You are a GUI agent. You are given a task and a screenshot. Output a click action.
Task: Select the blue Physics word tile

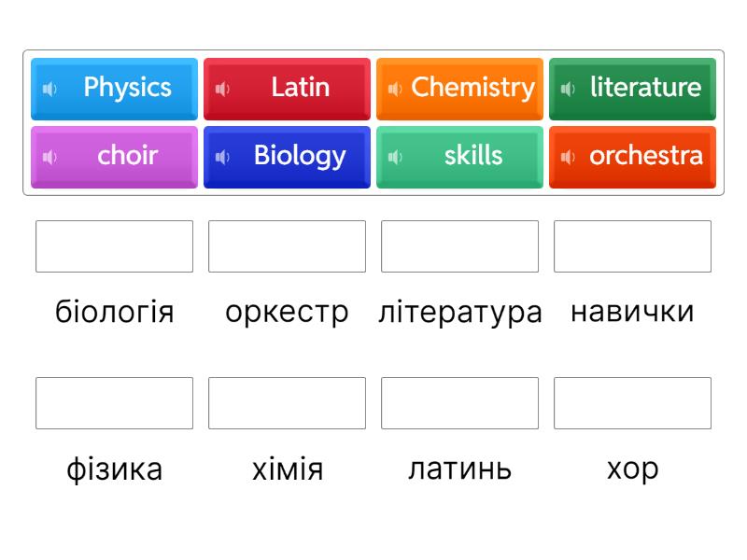pos(127,88)
